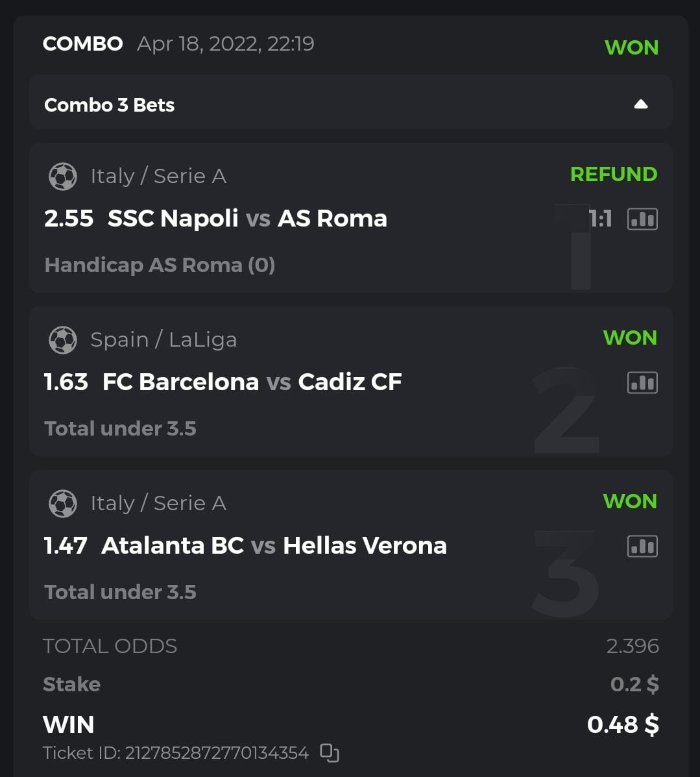Image resolution: width=700 pixels, height=777 pixels.
Task: Click the green WON status at top
Action: coord(631,47)
